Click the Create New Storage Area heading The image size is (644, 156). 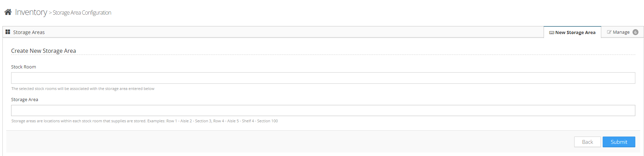click(x=43, y=51)
